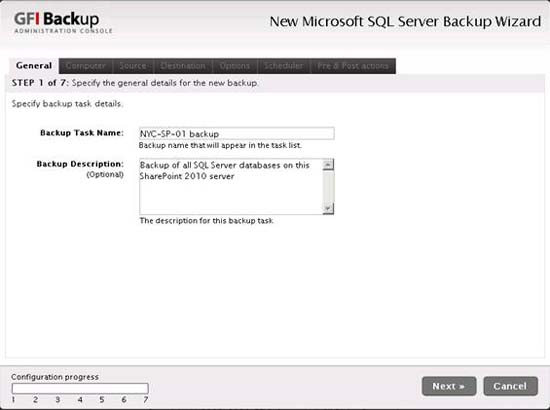Switch to the Source tab
This screenshot has width=550, height=410.
[x=133, y=66]
